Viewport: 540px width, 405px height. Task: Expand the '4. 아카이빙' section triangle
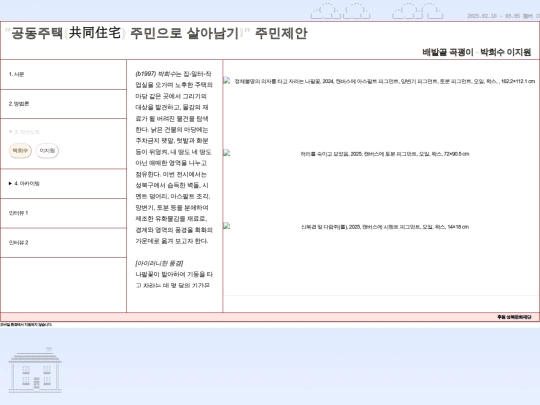11,184
